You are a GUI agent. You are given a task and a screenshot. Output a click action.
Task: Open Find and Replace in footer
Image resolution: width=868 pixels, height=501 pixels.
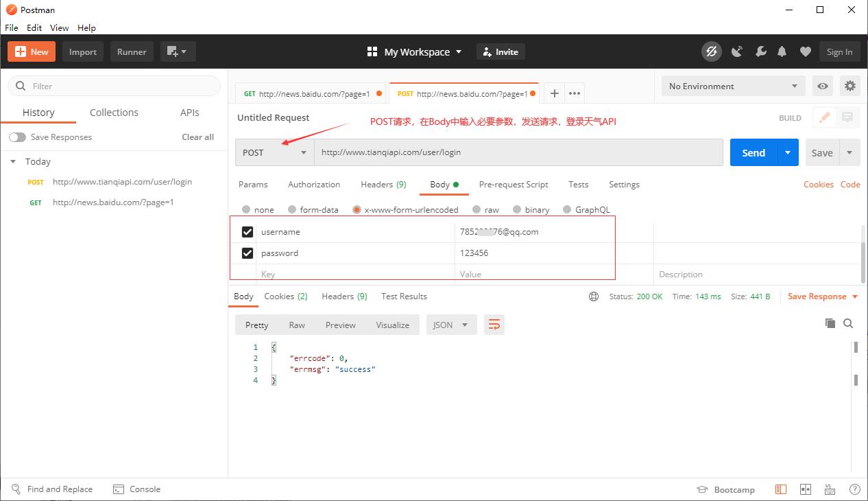[52, 489]
